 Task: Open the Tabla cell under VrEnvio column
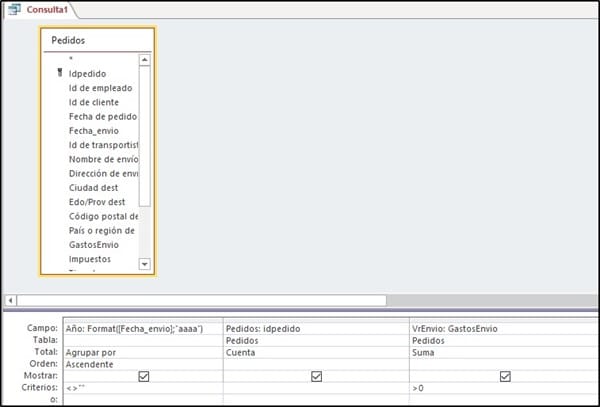tap(503, 340)
